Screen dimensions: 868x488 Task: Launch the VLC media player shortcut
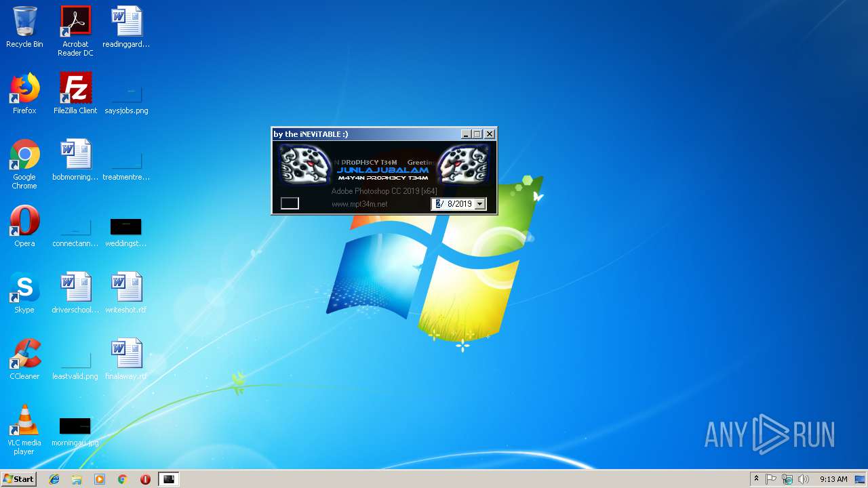[x=24, y=430]
